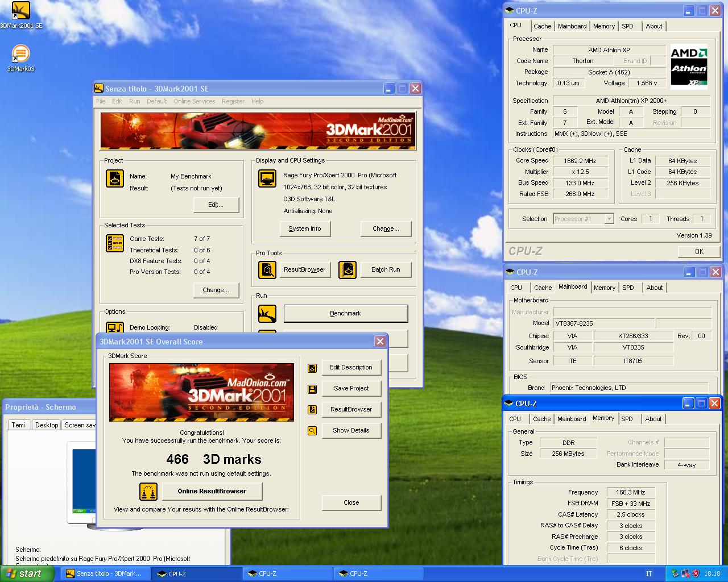Click the Benchmark run icon
The image size is (728, 582).
pyautogui.click(x=267, y=313)
